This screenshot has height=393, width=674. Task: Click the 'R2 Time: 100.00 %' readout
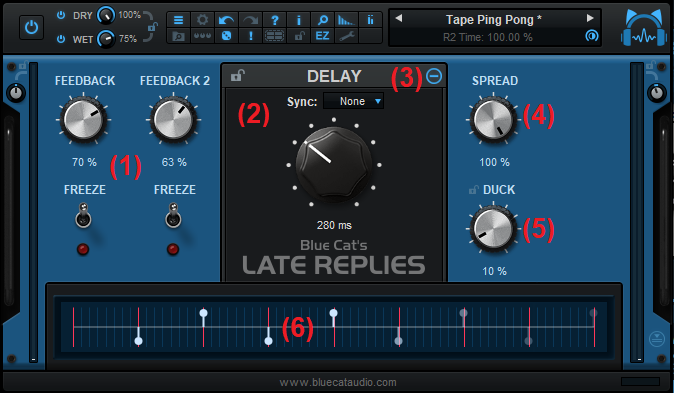point(488,37)
